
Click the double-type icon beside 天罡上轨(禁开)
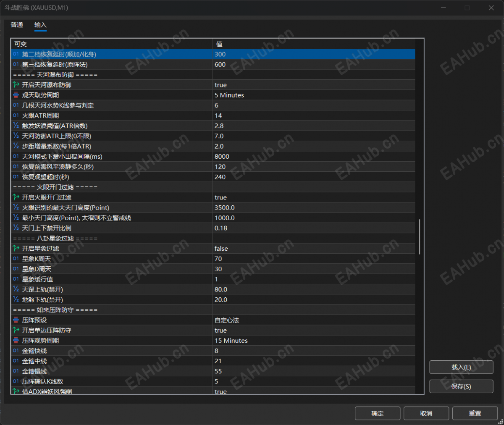point(16,289)
